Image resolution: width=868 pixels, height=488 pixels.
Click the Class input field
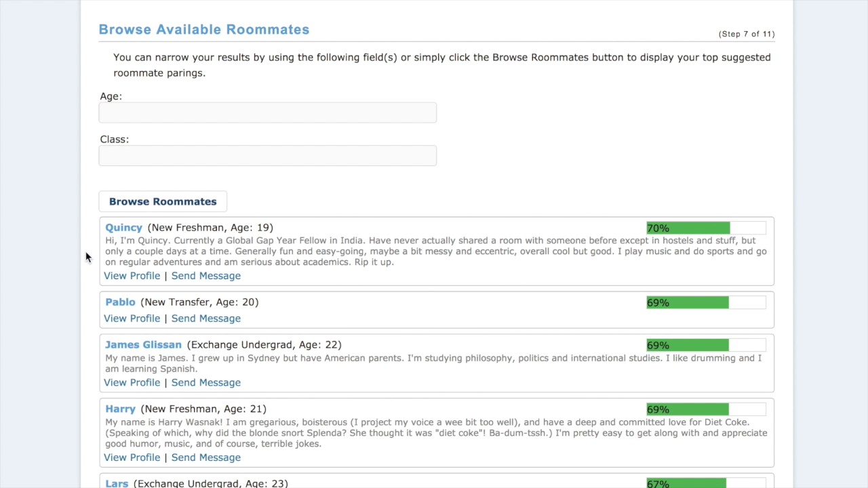pyautogui.click(x=268, y=156)
